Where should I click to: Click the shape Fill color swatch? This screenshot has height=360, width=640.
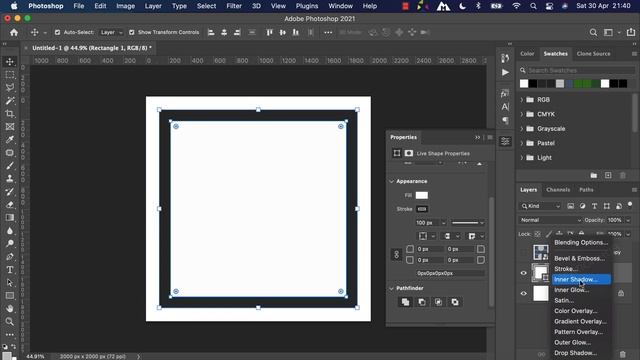point(422,196)
